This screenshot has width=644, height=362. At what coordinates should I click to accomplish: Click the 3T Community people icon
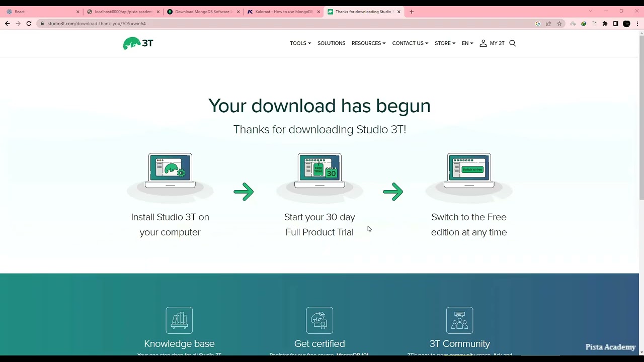459,320
